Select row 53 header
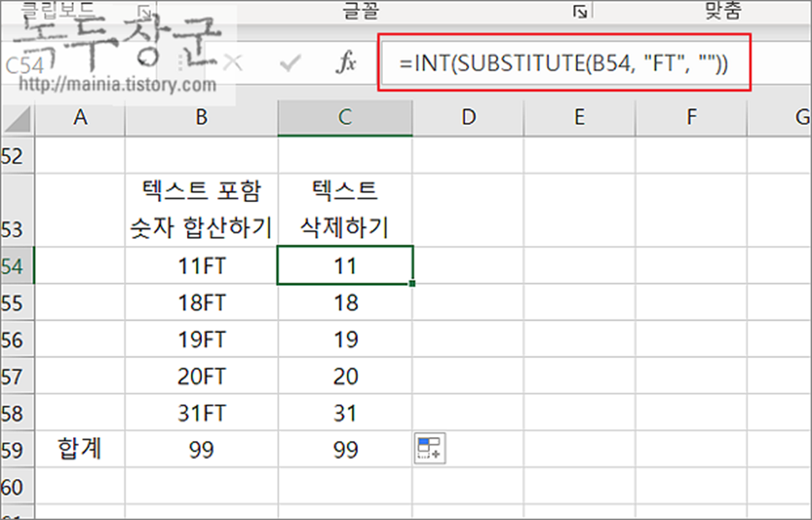Viewport: 812px width, 520px height. click(x=17, y=210)
